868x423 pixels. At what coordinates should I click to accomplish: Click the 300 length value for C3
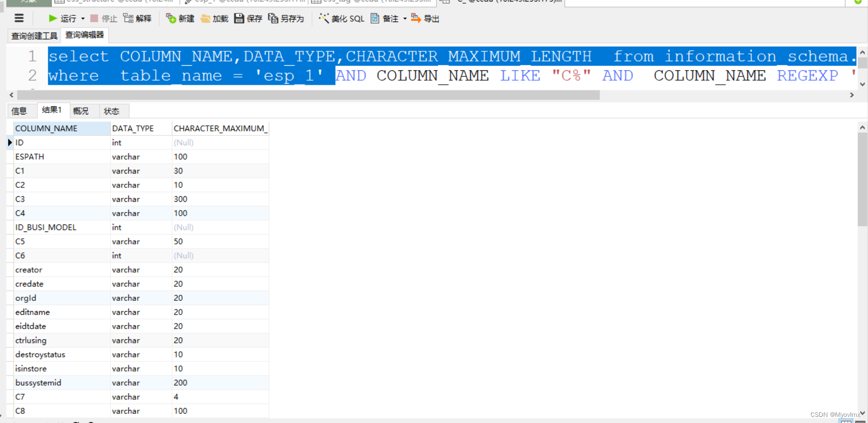point(220,199)
